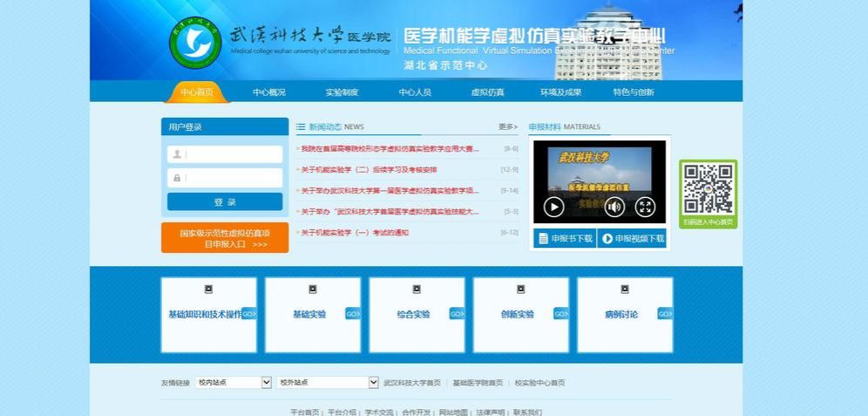Viewport: 868px width, 416px height.
Task: Open the 基础知识和技术操作 card title
Action: pos(205,315)
